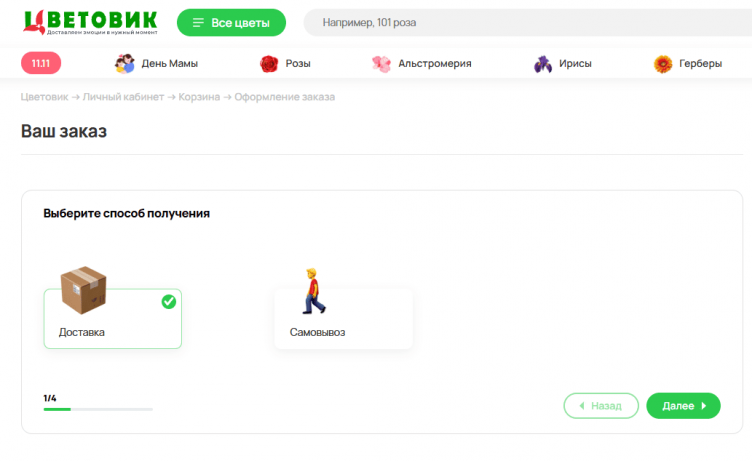Click the День Мамы category icon
The image size is (752, 461).
(x=125, y=63)
